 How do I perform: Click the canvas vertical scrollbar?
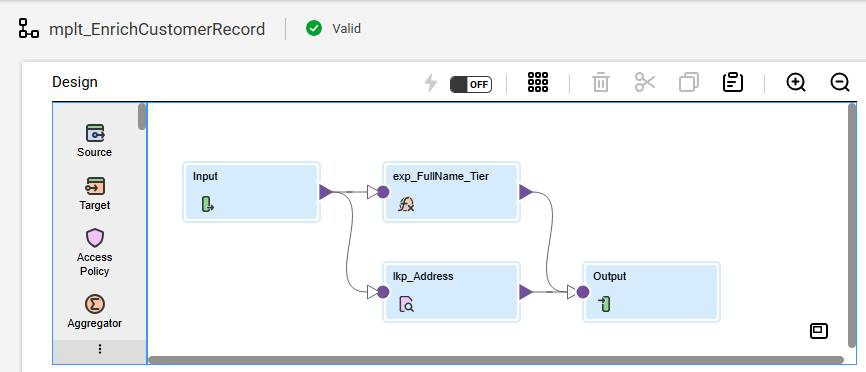(851, 226)
